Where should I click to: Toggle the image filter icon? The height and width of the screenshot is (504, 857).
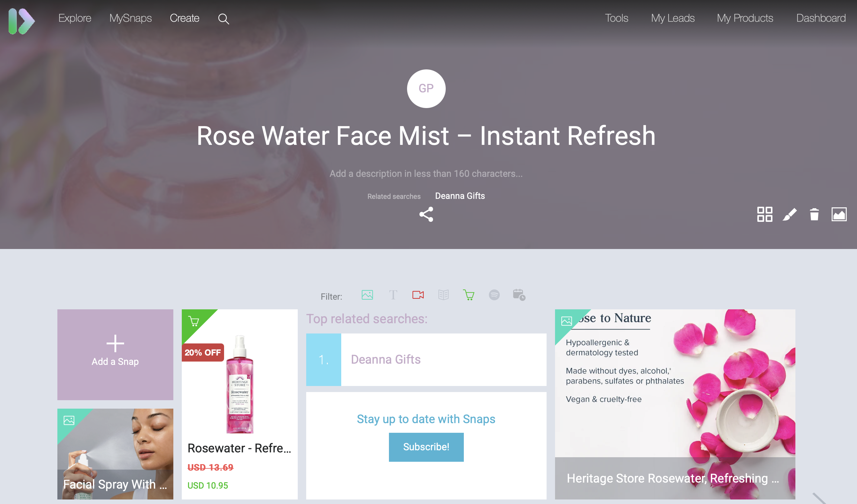(367, 295)
